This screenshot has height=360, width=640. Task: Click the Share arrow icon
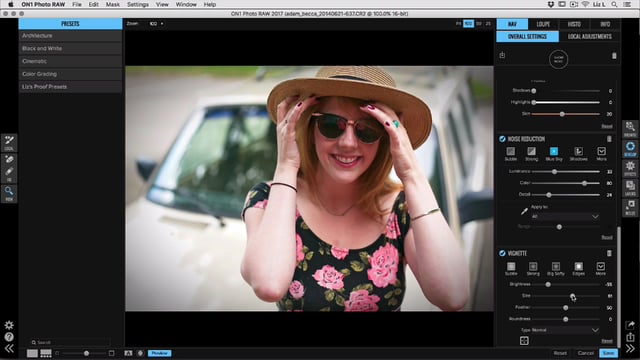[x=630, y=325]
